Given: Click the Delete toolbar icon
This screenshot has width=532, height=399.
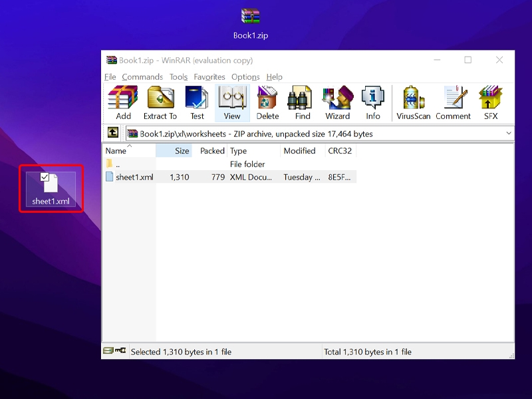Looking at the screenshot, I should tap(267, 103).
